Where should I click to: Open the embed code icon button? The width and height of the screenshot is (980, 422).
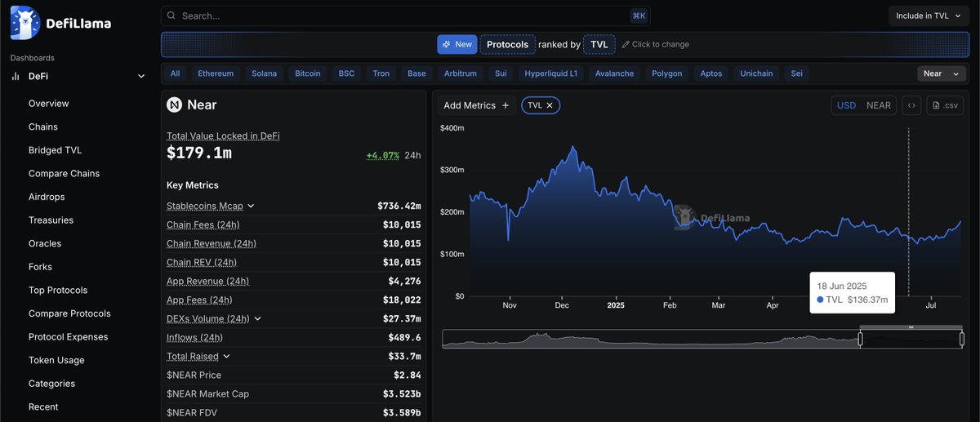tap(912, 105)
